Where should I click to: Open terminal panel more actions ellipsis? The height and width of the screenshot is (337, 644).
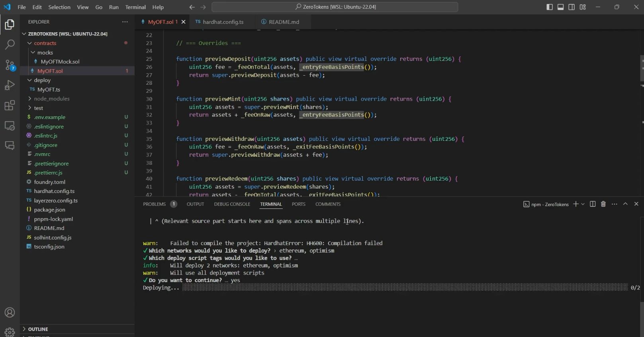pos(615,204)
